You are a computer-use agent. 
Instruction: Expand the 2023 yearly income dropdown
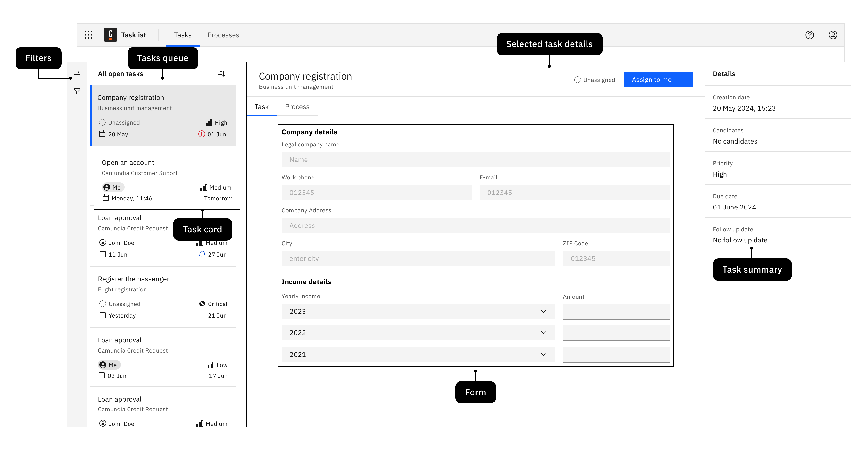[x=543, y=311]
